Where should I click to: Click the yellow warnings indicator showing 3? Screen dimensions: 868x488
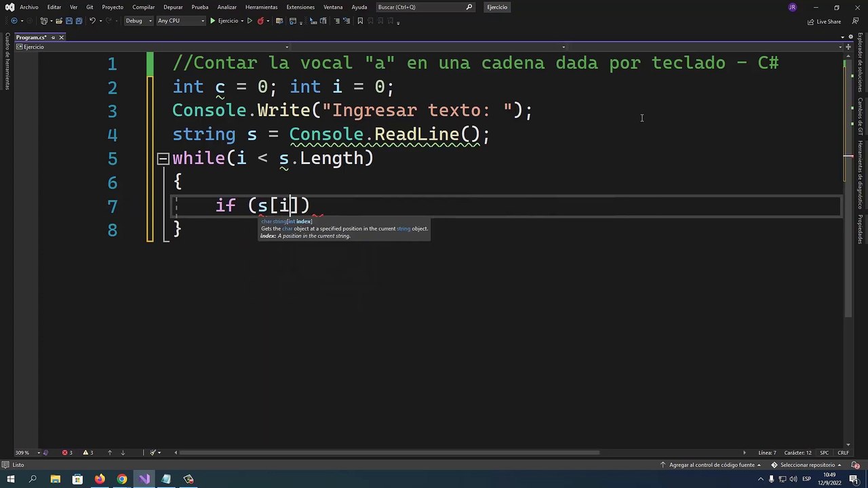pyautogui.click(x=87, y=453)
